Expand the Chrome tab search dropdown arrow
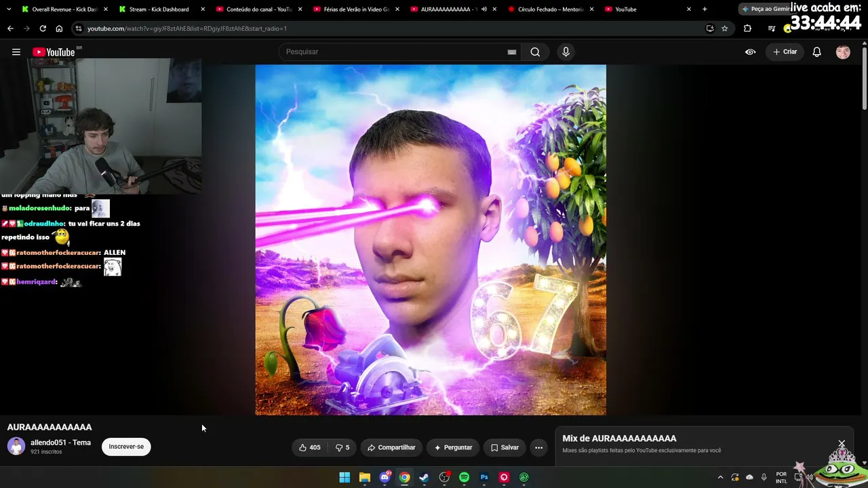868x488 pixels. pos(9,9)
